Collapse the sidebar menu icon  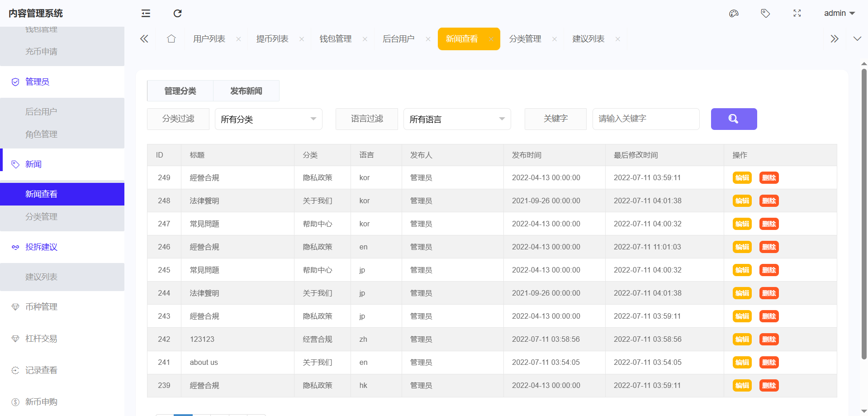146,14
